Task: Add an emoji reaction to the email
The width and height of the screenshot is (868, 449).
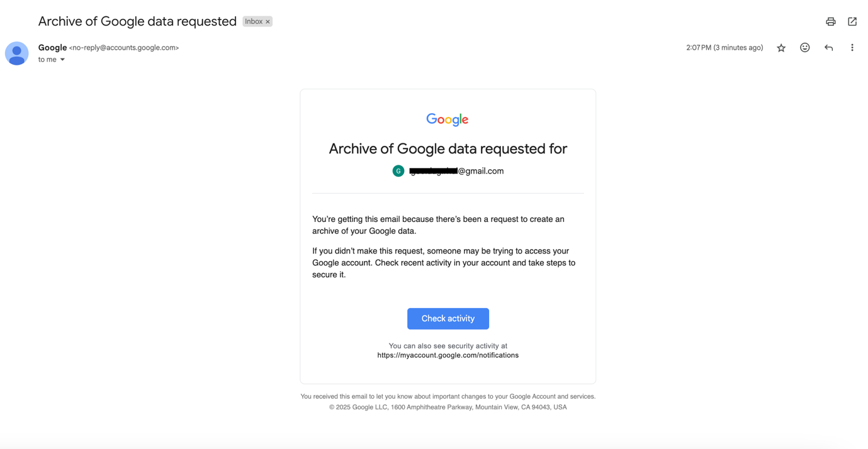Action: click(804, 48)
